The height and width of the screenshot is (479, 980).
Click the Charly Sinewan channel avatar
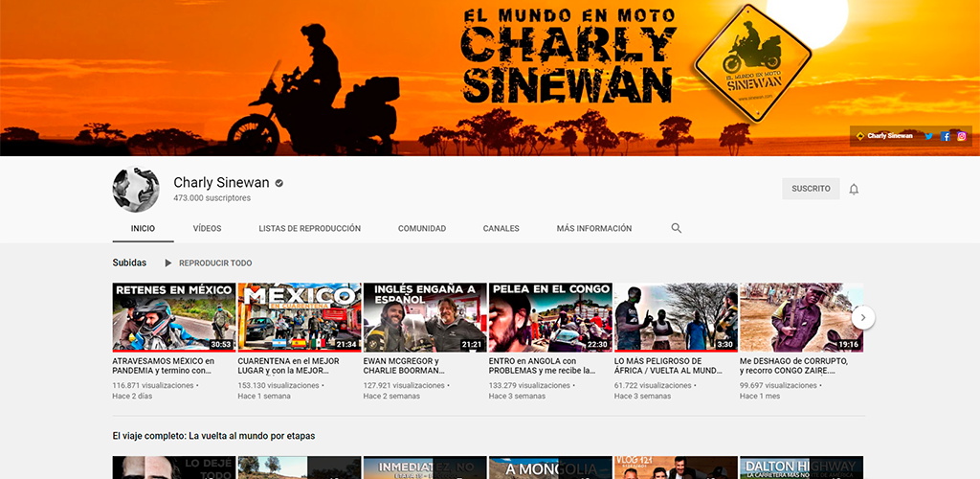(x=136, y=190)
